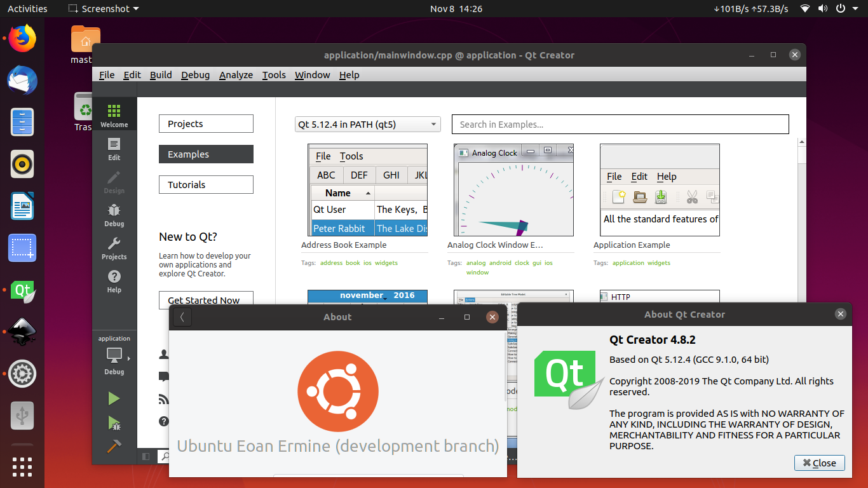Launch Firefox from the dock
868x488 pixels.
point(22,38)
